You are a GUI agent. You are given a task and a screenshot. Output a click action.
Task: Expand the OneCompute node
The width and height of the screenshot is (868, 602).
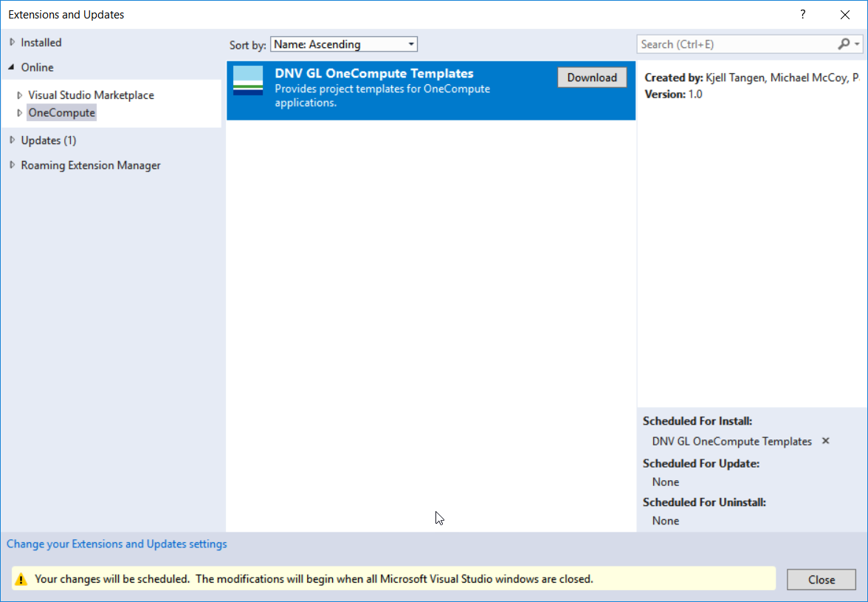click(20, 112)
